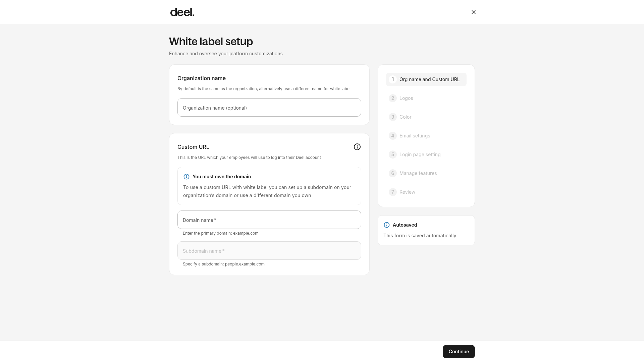The image size is (644, 362).
Task: Focus the Domain name field
Action: 269,220
